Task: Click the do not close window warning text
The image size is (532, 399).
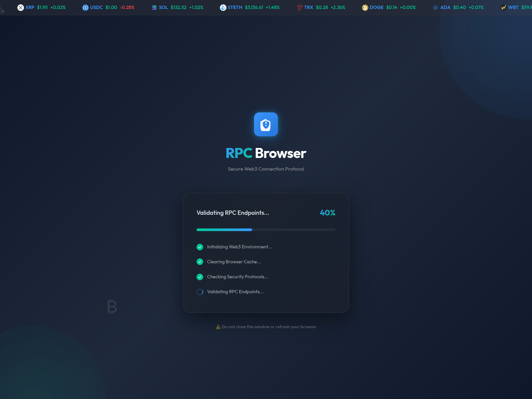Action: (269, 327)
